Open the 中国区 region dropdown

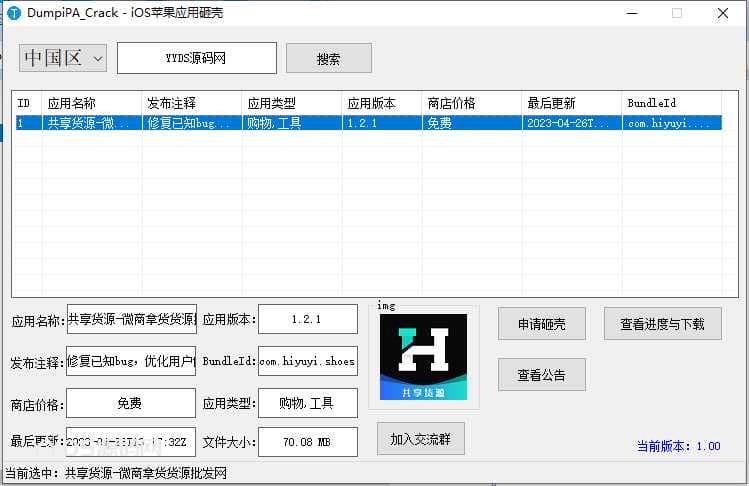[63, 58]
